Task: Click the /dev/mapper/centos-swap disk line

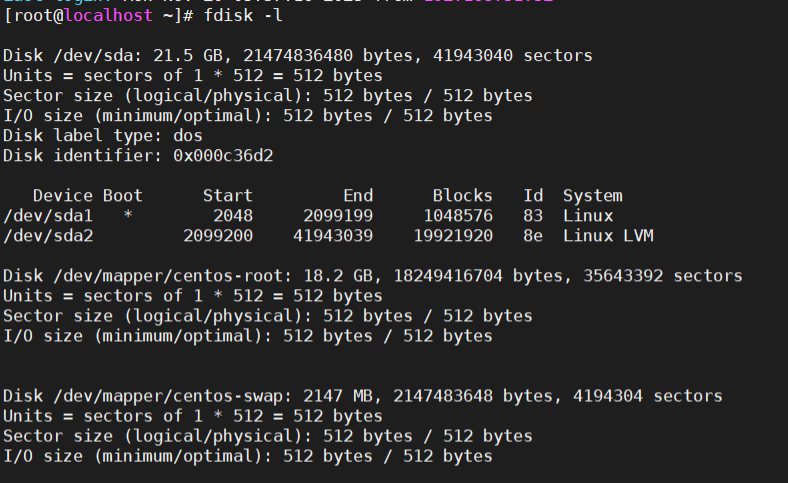Action: [362, 396]
